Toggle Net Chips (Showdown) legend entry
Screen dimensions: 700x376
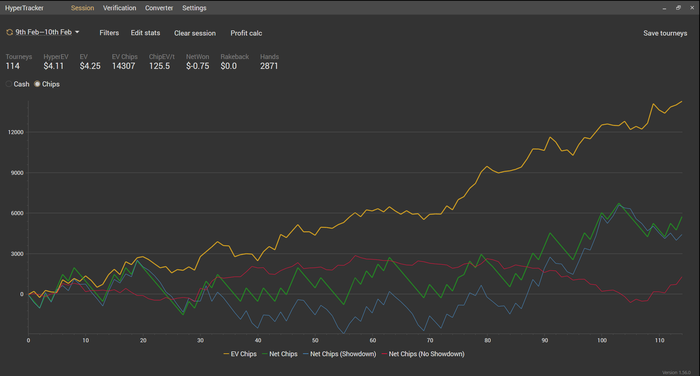coord(339,354)
